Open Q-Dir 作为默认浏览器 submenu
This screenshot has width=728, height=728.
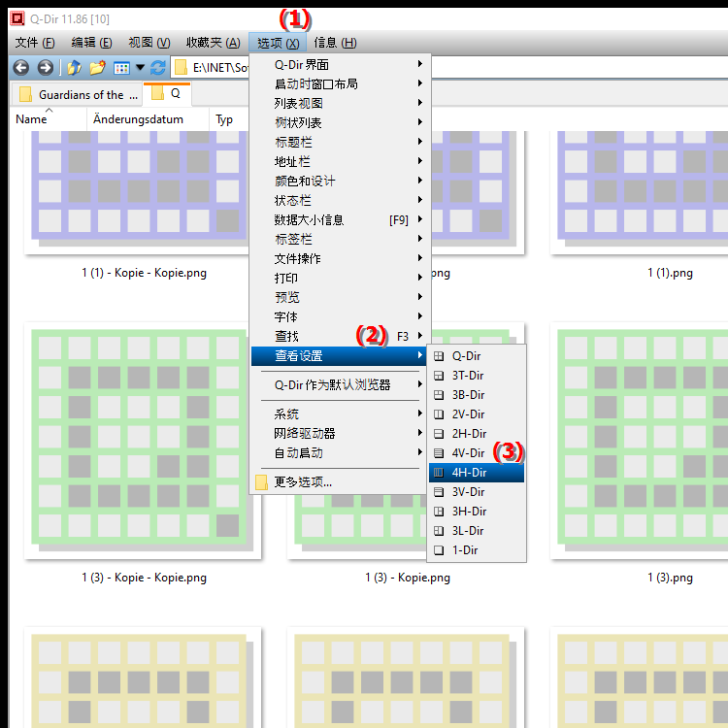click(x=339, y=385)
